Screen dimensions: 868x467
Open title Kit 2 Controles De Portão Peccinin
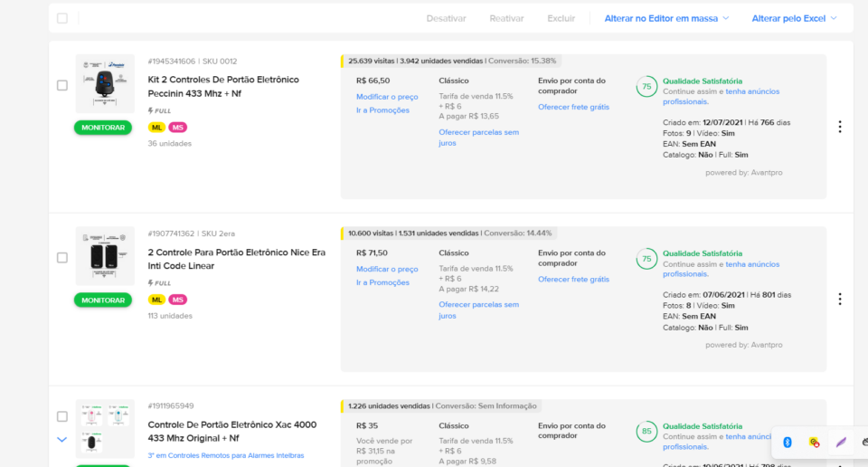click(x=223, y=86)
